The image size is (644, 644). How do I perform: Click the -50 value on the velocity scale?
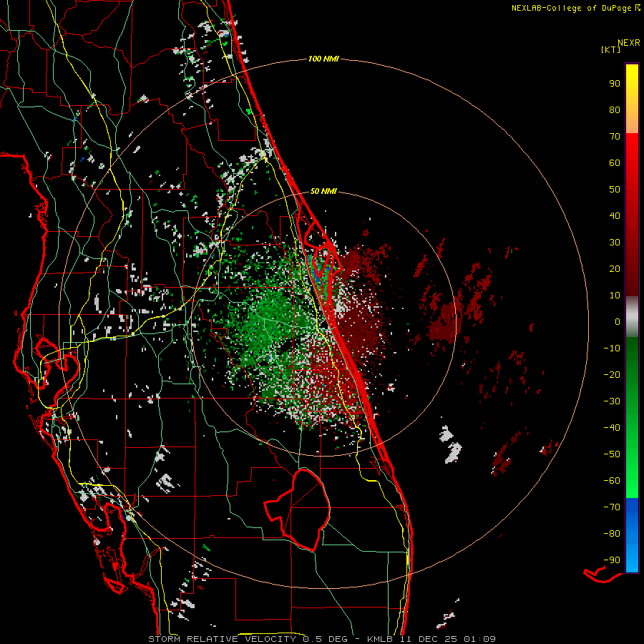(612, 454)
